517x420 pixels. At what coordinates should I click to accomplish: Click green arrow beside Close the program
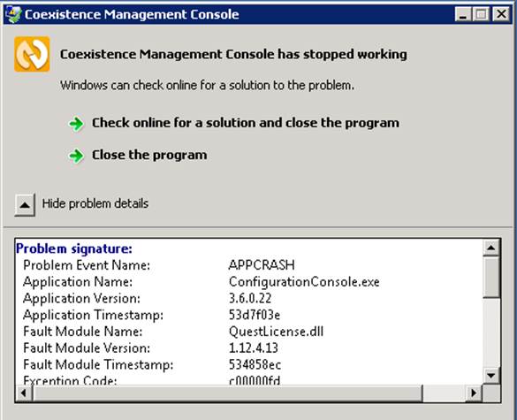[x=77, y=156]
